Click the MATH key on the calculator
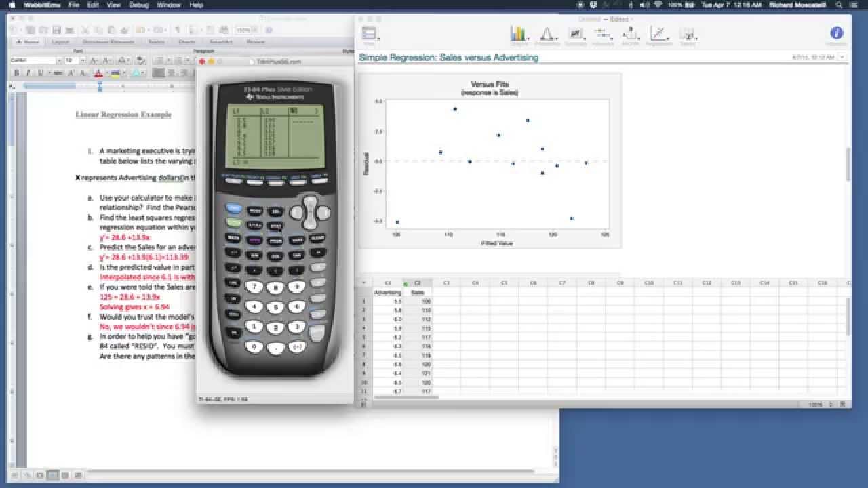Image resolution: width=868 pixels, height=488 pixels. coord(233,238)
